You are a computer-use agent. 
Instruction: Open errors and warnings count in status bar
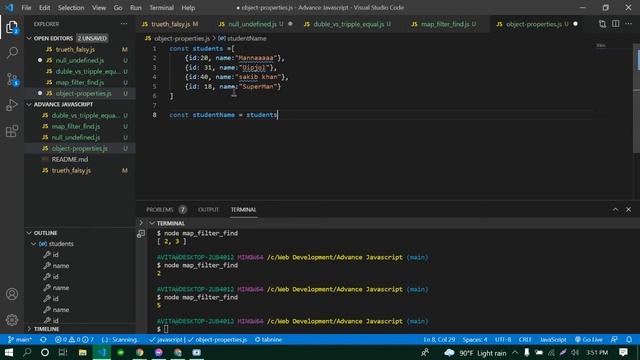(74, 340)
